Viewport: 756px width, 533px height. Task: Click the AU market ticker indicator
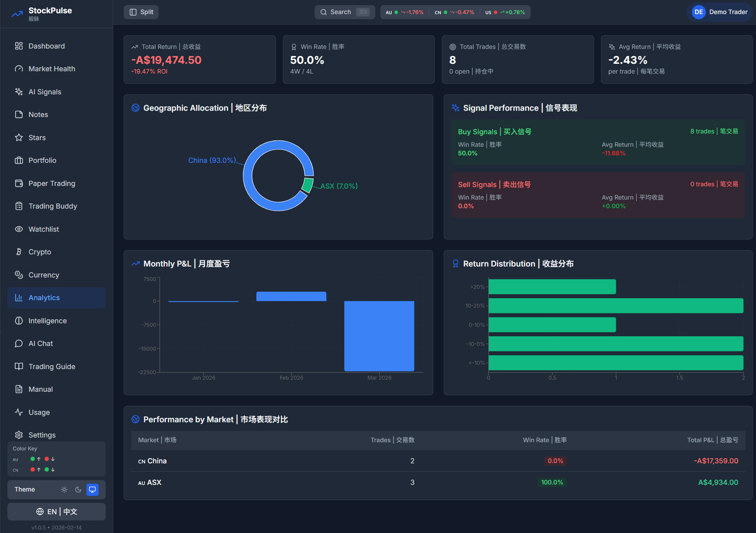click(x=404, y=12)
